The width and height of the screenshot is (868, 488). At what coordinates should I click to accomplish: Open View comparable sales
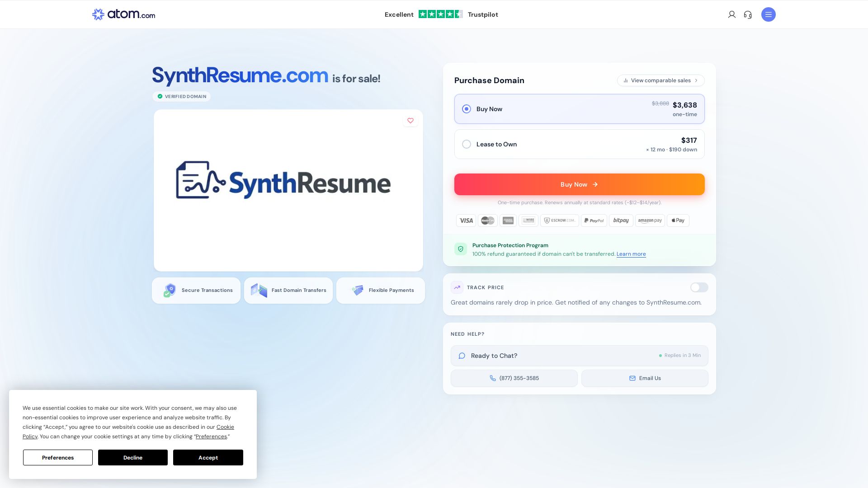point(661,80)
